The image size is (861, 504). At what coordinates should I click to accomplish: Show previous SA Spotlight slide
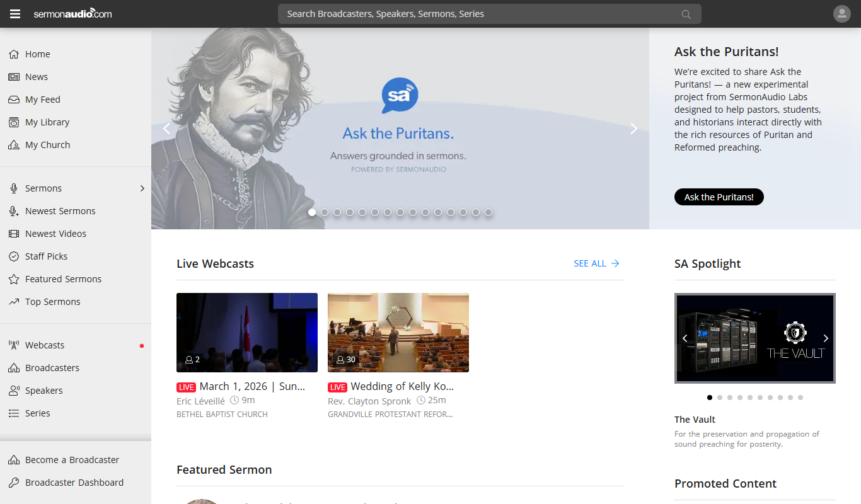click(685, 338)
